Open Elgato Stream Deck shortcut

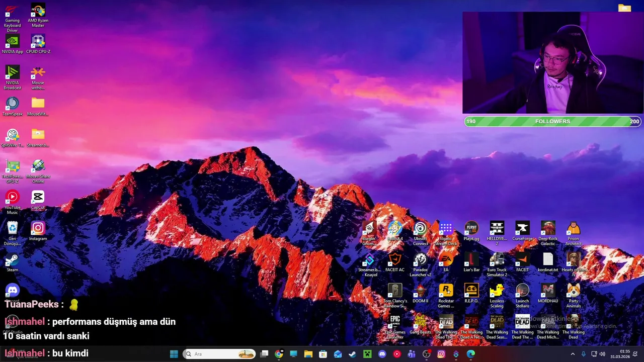tap(446, 234)
